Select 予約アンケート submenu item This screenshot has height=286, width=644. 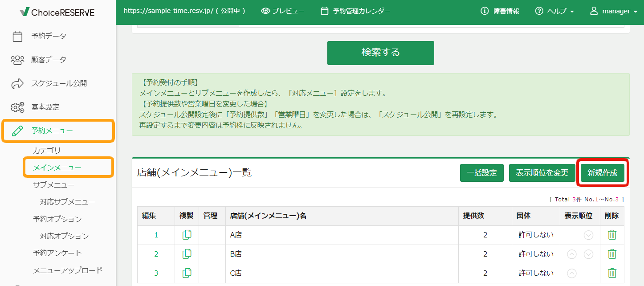(57, 253)
